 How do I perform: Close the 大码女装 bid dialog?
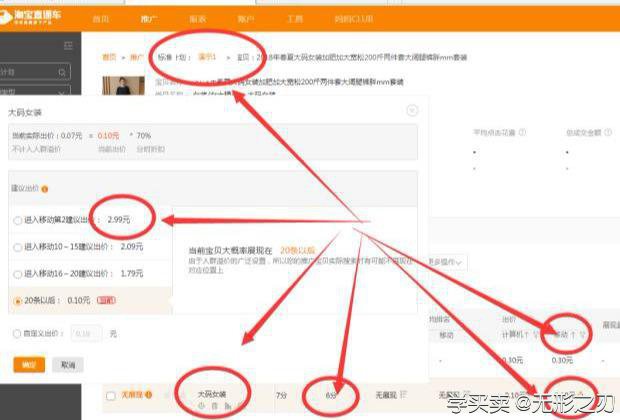click(412, 110)
